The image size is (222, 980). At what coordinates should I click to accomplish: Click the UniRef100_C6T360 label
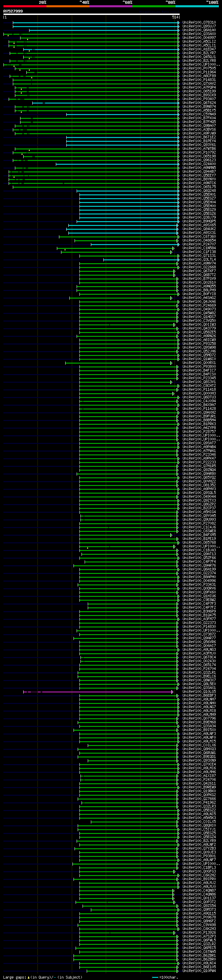coord(199,237)
